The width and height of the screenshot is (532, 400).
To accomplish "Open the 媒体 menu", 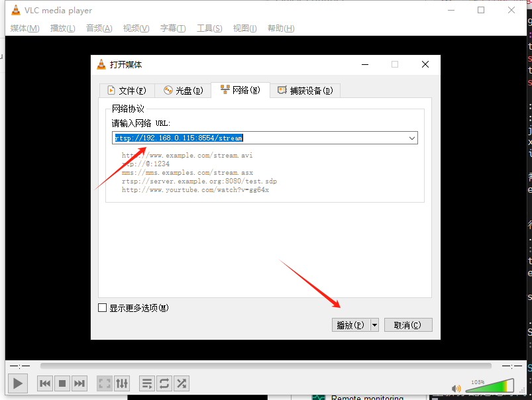I will [x=25, y=28].
